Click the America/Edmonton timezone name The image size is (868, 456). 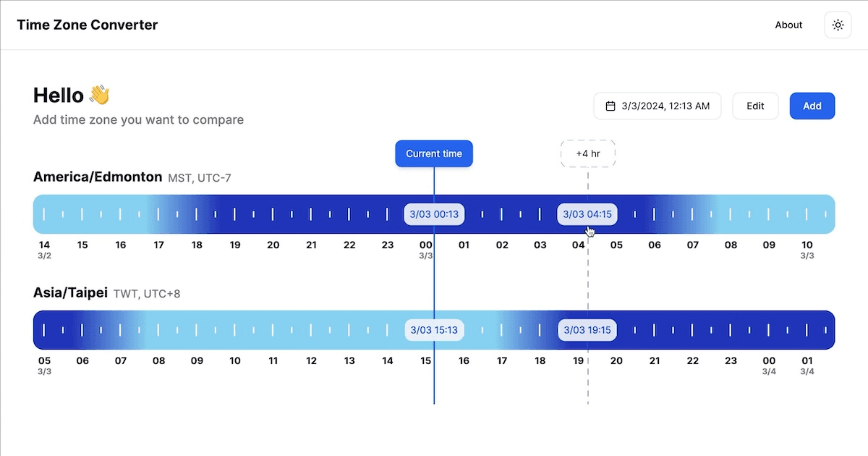pyautogui.click(x=97, y=177)
